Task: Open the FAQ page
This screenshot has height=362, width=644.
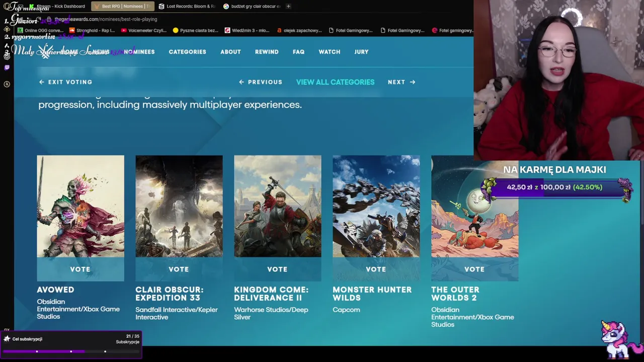Action: 298,52
